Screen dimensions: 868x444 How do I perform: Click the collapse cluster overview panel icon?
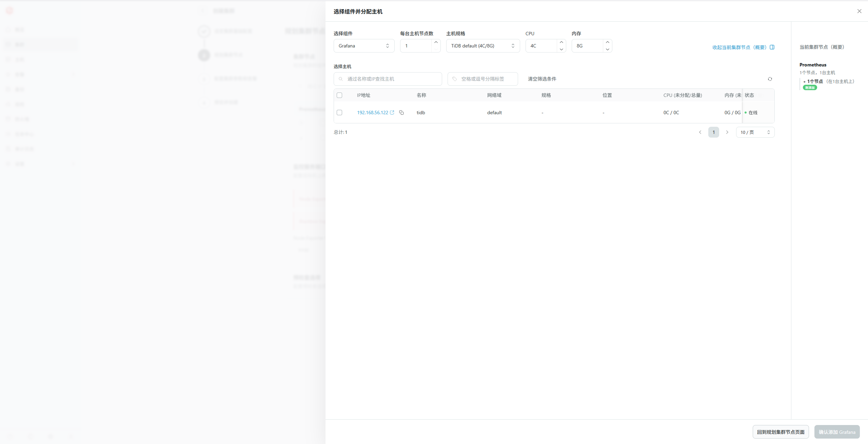(x=772, y=47)
